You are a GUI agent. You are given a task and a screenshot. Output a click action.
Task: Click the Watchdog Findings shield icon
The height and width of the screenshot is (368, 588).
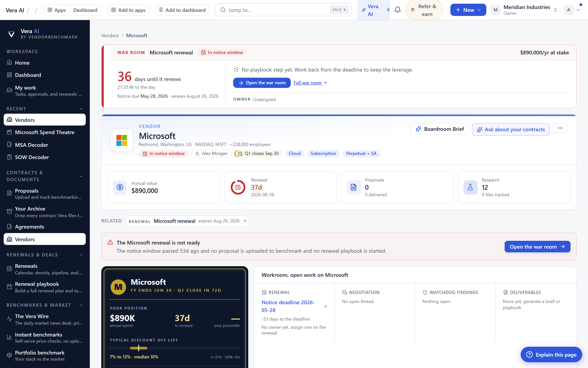pyautogui.click(x=425, y=292)
